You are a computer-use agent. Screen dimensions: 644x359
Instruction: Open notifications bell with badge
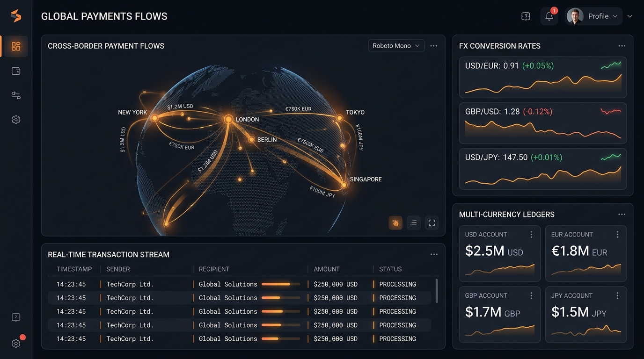tap(549, 16)
